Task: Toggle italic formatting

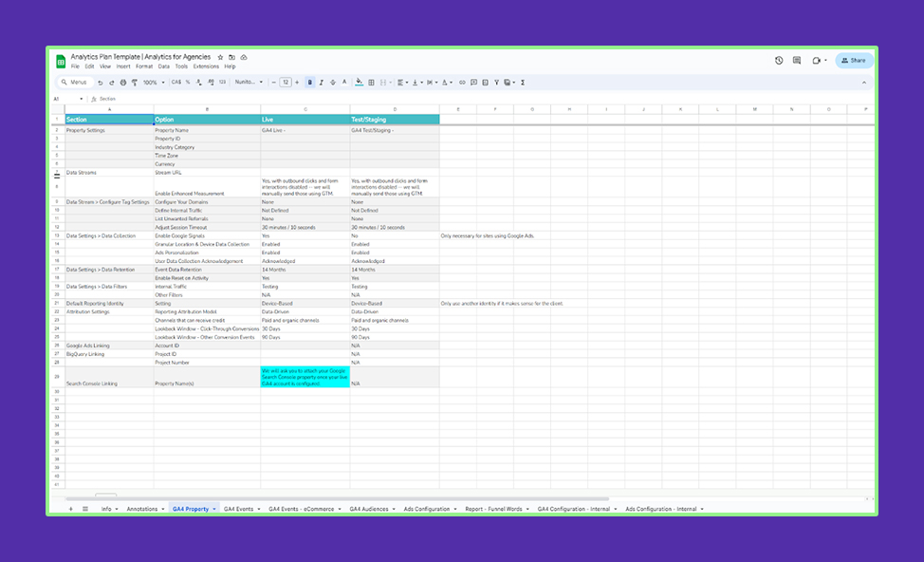Action: tap(322, 83)
